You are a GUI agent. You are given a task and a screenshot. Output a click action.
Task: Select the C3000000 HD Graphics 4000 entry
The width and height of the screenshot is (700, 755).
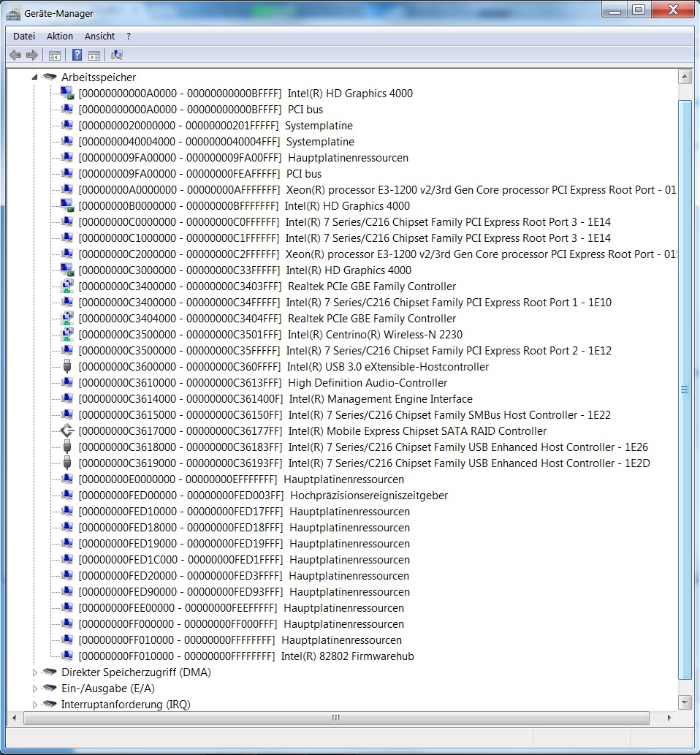[245, 270]
